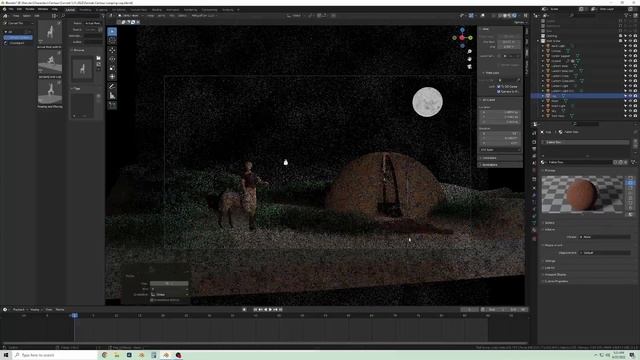The width and height of the screenshot is (640, 360).
Task: Open the File menu
Action: pos(11,9)
